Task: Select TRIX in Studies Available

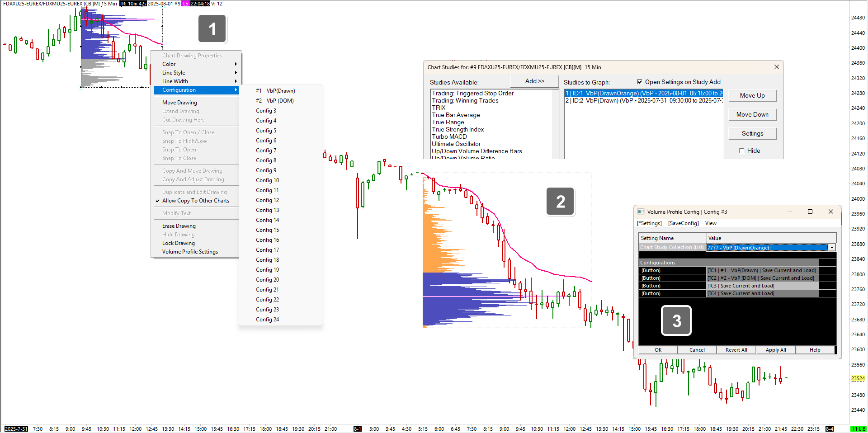Action: coord(439,108)
